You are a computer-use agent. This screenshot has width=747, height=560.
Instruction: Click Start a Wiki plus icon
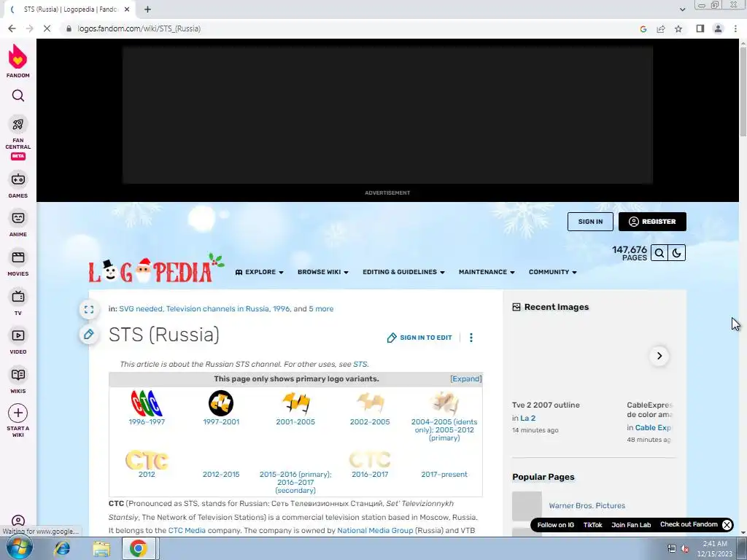(18, 413)
